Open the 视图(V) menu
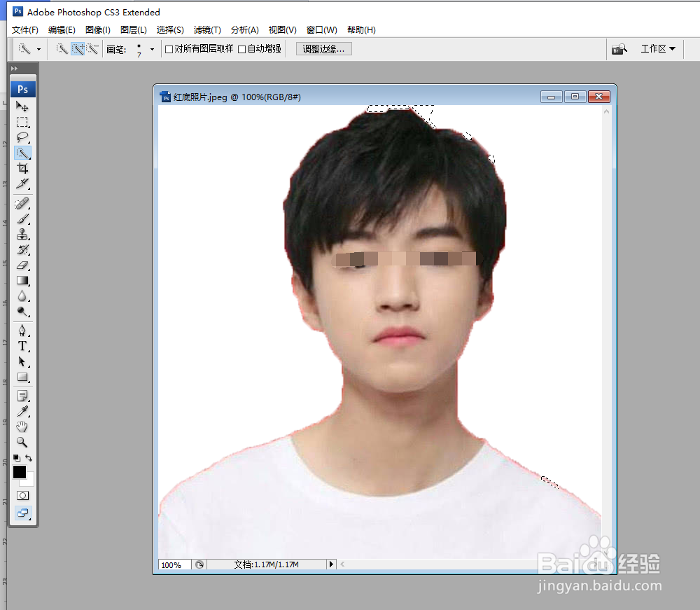The image size is (700, 610). point(283,30)
